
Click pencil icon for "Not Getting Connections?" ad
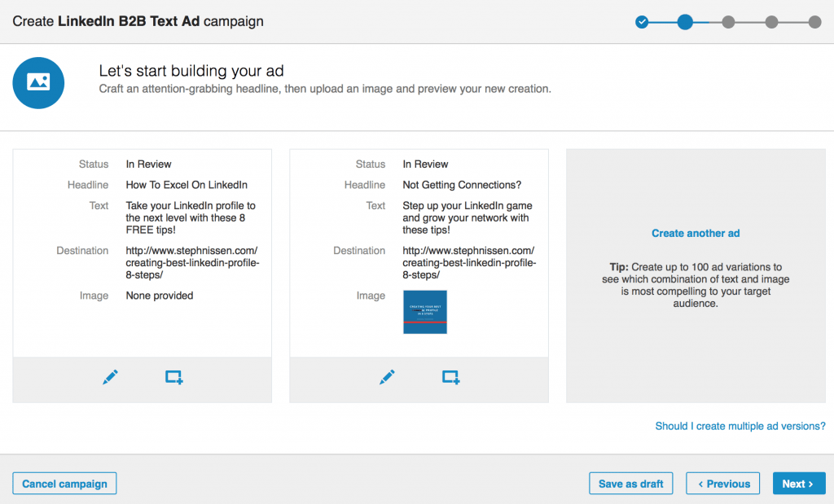tap(387, 377)
